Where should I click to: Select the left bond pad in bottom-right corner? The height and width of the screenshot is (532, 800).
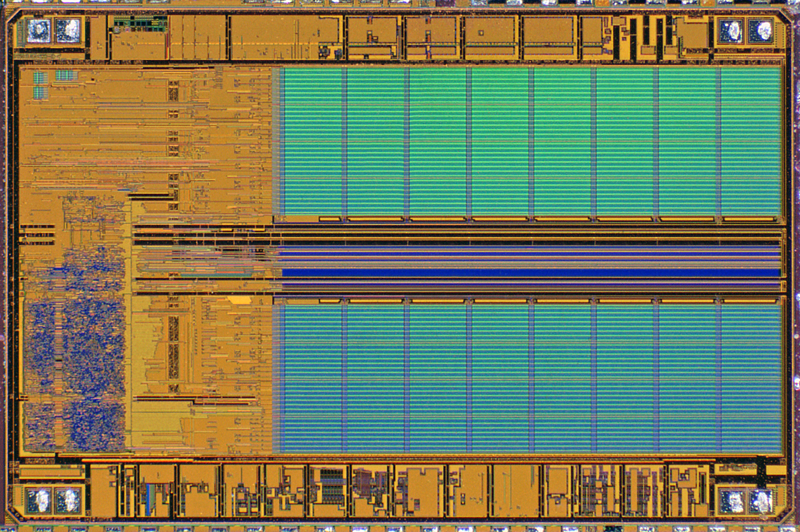731,500
